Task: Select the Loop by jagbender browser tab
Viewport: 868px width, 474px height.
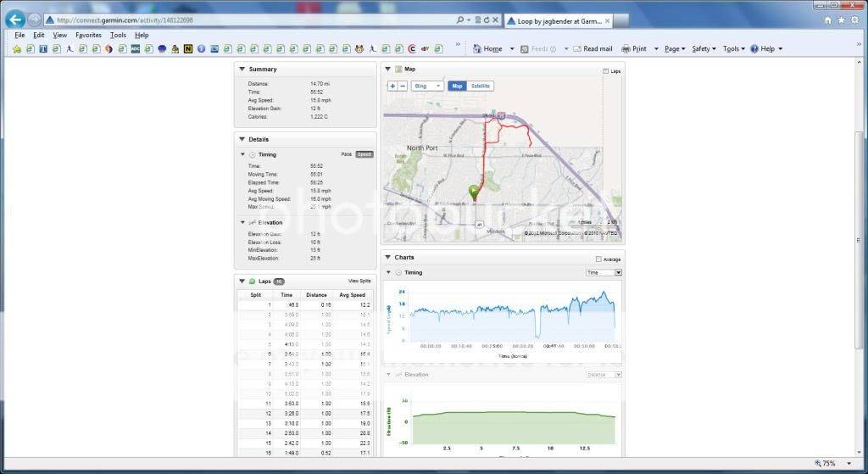Action: (x=559, y=20)
